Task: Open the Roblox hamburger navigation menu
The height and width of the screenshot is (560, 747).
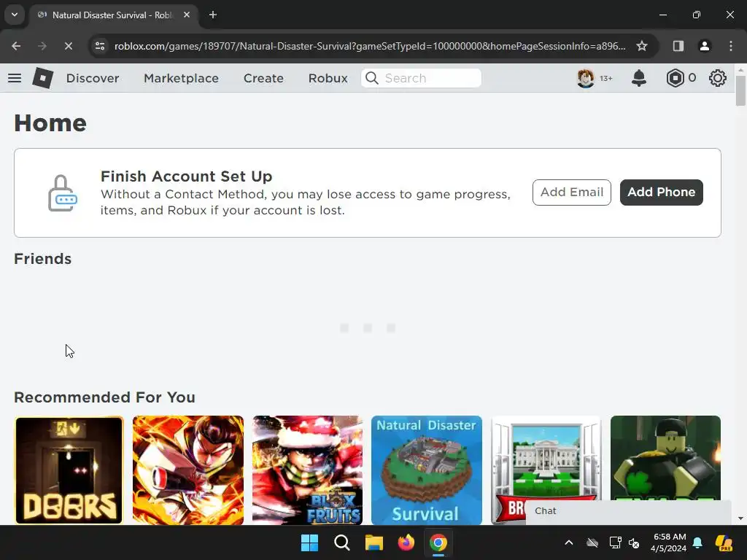Action: click(15, 78)
